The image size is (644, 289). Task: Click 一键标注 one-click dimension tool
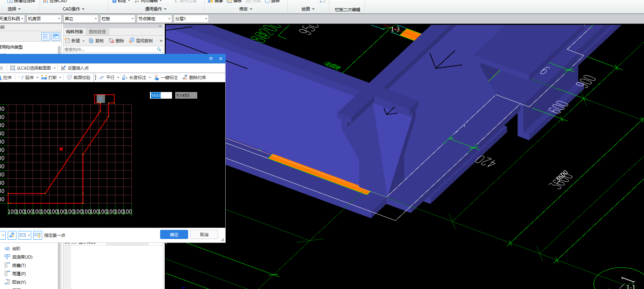pos(166,77)
